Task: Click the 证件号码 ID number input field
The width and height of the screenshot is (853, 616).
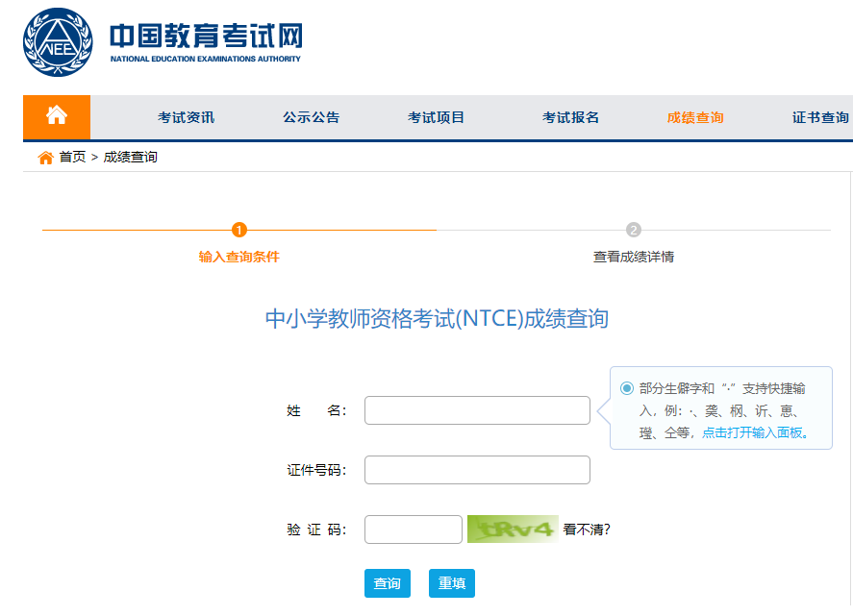Action: (476, 469)
